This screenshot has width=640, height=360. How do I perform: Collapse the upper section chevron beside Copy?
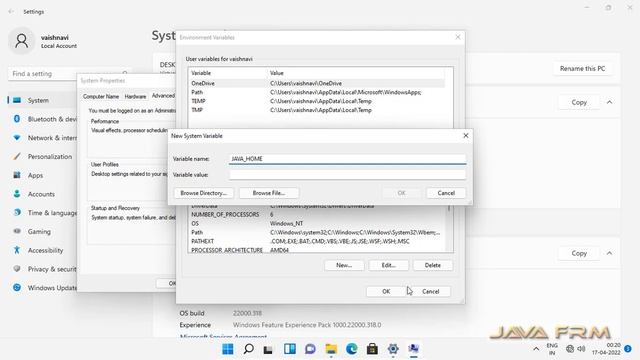[x=609, y=102]
